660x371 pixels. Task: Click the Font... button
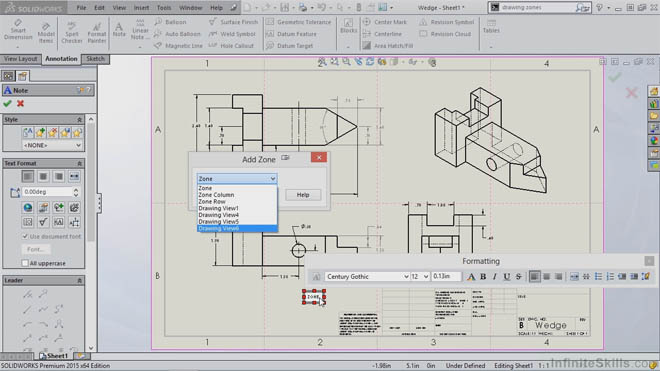(x=36, y=249)
